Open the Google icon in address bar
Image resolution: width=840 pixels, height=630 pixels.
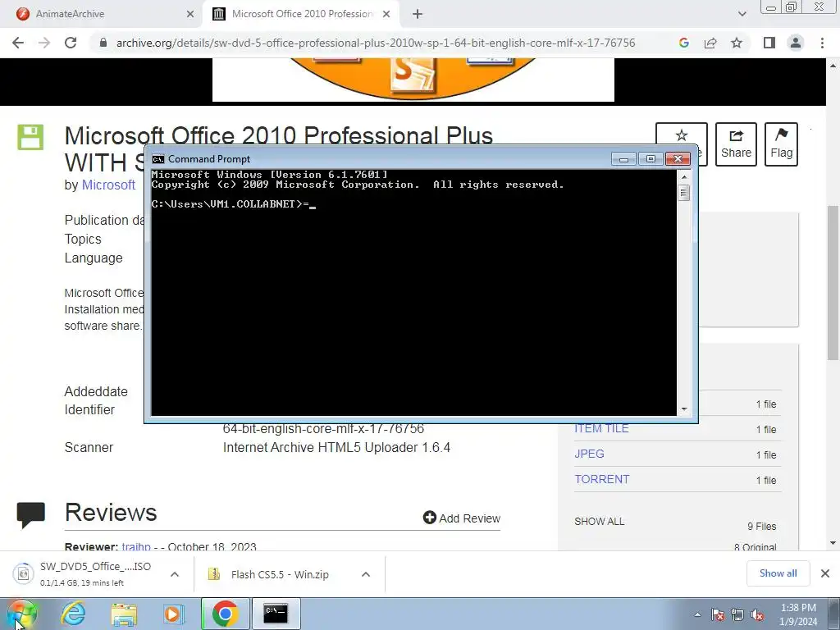(683, 43)
